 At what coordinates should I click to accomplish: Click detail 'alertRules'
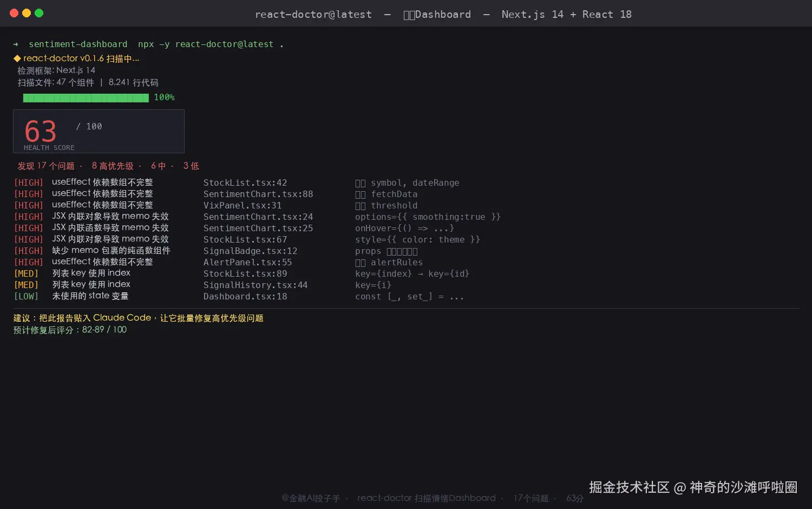[x=397, y=263]
